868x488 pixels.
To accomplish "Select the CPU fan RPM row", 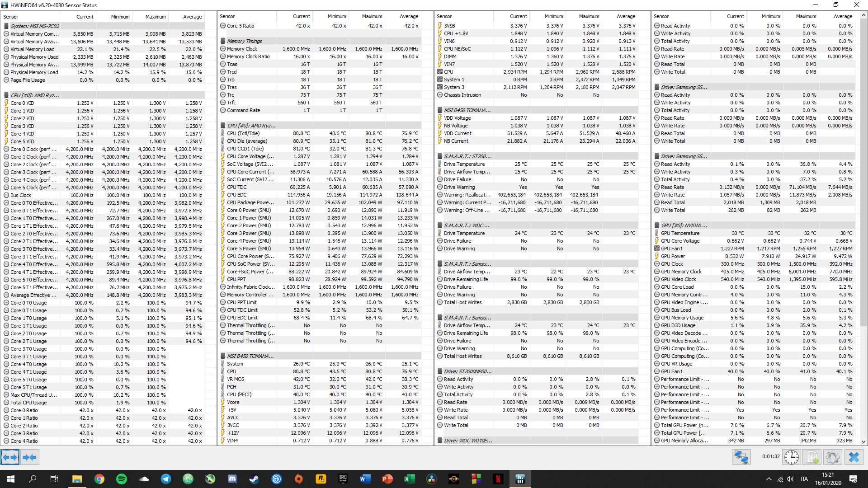I will point(537,72).
